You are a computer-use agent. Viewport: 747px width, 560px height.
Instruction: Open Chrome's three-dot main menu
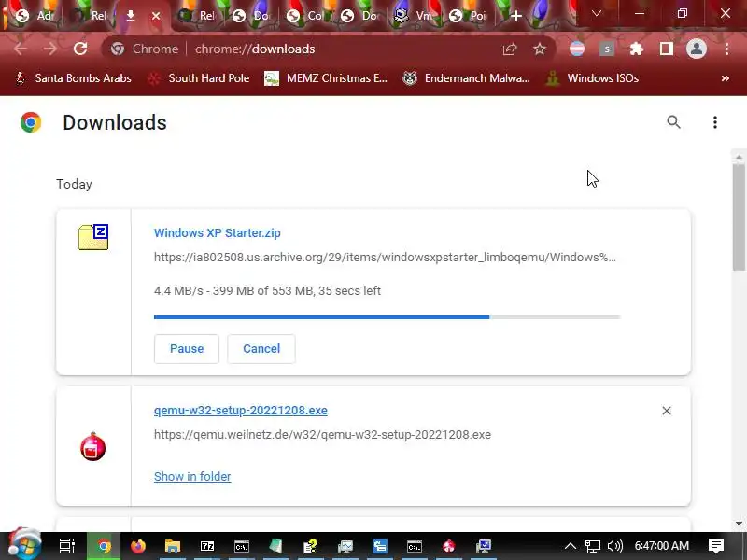(726, 49)
